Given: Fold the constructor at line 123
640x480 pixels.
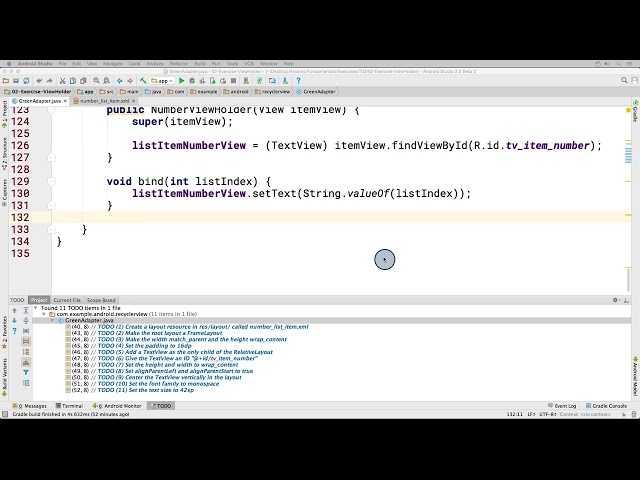Looking at the screenshot, I should tap(51, 109).
